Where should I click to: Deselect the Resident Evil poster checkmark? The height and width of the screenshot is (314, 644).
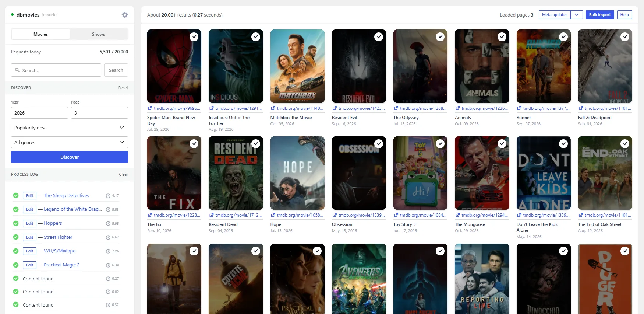tap(379, 37)
